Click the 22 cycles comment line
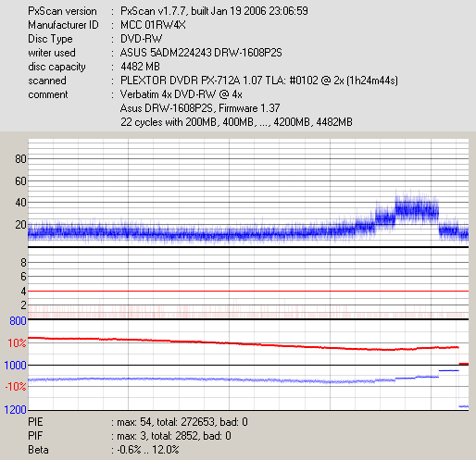 coord(236,122)
